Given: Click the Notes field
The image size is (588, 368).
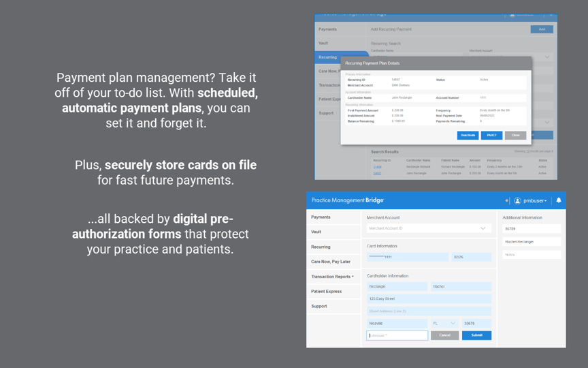Looking at the screenshot, I should pos(532,255).
